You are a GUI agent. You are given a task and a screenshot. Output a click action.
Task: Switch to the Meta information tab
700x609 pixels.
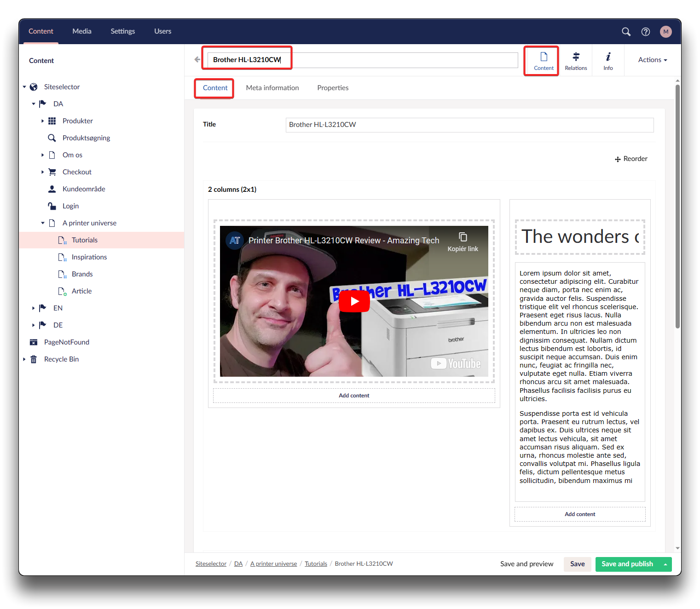[x=272, y=88]
